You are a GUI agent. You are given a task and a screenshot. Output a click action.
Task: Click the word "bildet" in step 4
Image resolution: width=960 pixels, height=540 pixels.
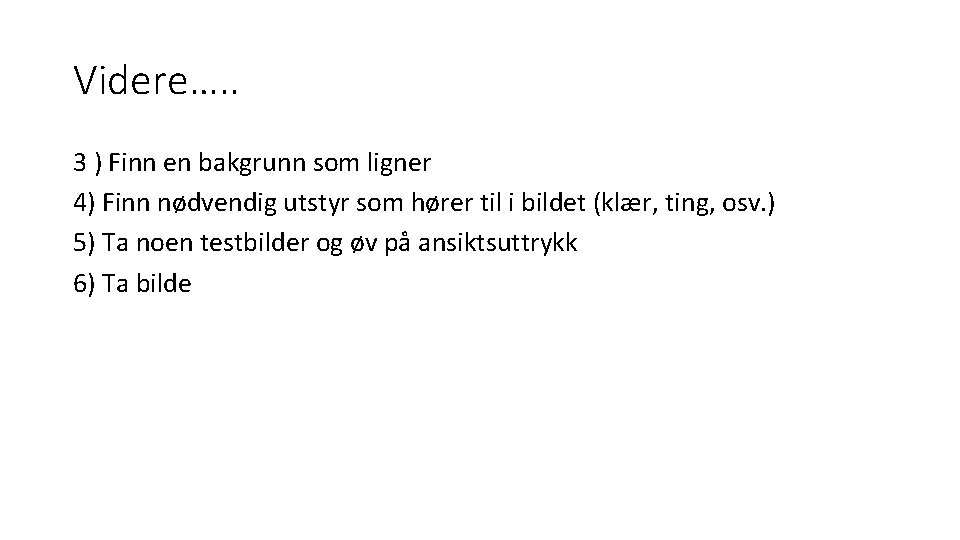click(553, 203)
